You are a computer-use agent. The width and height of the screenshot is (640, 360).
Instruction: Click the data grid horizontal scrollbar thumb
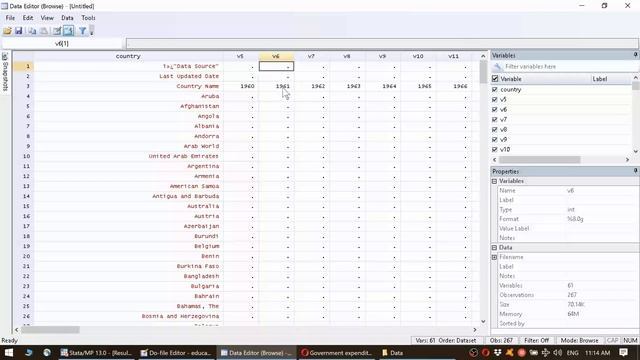pos(50,329)
